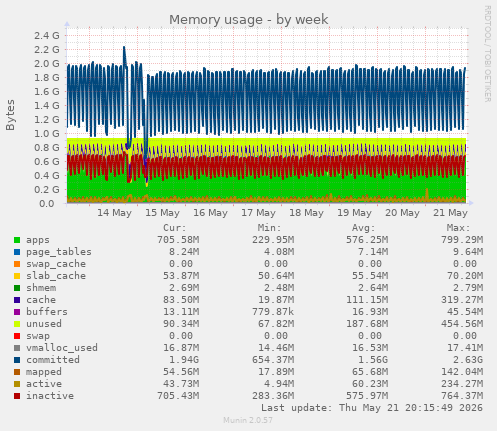Click inactive current value 705.43M
The width and height of the screenshot is (497, 431).
[178, 396]
